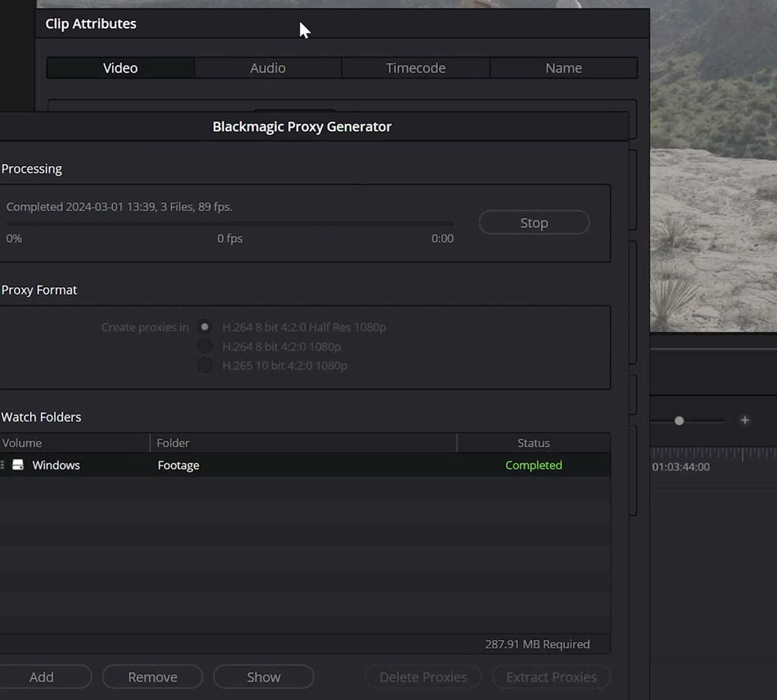The width and height of the screenshot is (777, 700).
Task: Choose H.264 8 bit 4:2:0 1080p radio
Action: pyautogui.click(x=205, y=347)
